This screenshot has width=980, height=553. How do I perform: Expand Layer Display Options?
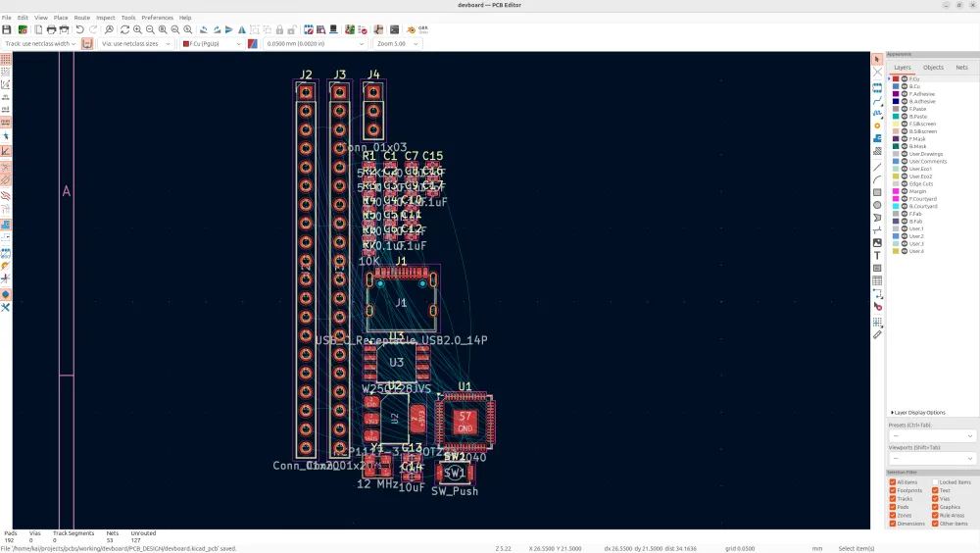click(x=917, y=413)
